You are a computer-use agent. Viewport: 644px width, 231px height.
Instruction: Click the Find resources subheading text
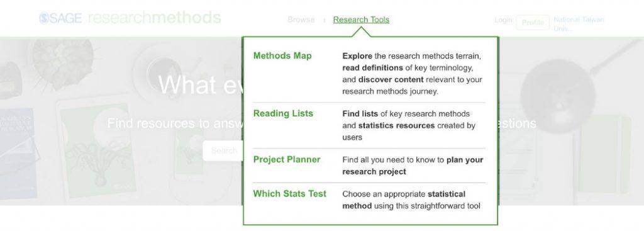tap(175, 123)
